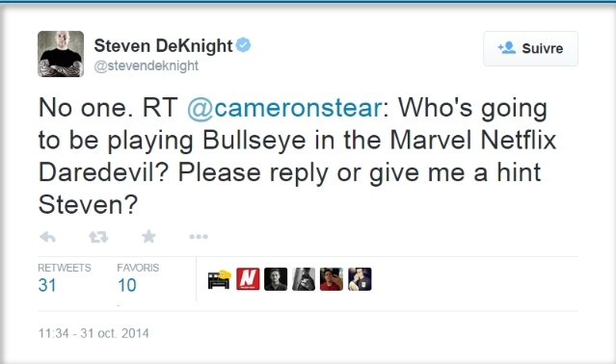Open the @cameronstear mention link
The height and width of the screenshot is (364, 616).
(x=284, y=108)
